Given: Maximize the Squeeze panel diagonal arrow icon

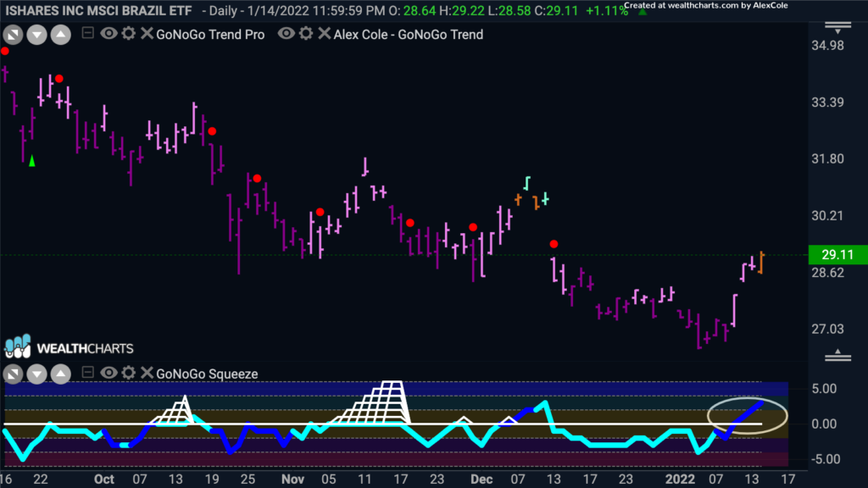Looking at the screenshot, I should click(13, 374).
